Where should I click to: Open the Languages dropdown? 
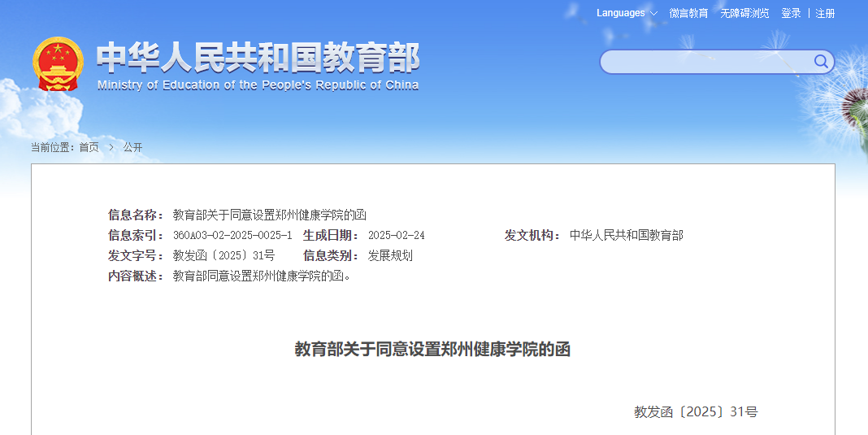[x=627, y=13]
